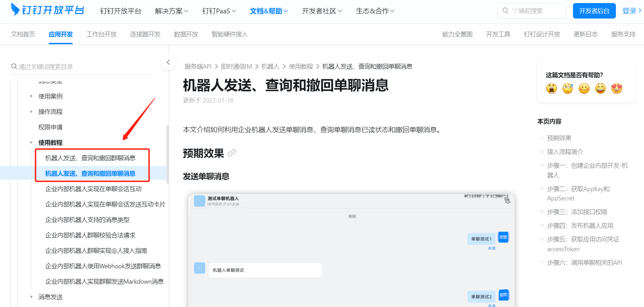Switch to 工作台开放 tab
644x307 pixels.
click(x=102, y=34)
